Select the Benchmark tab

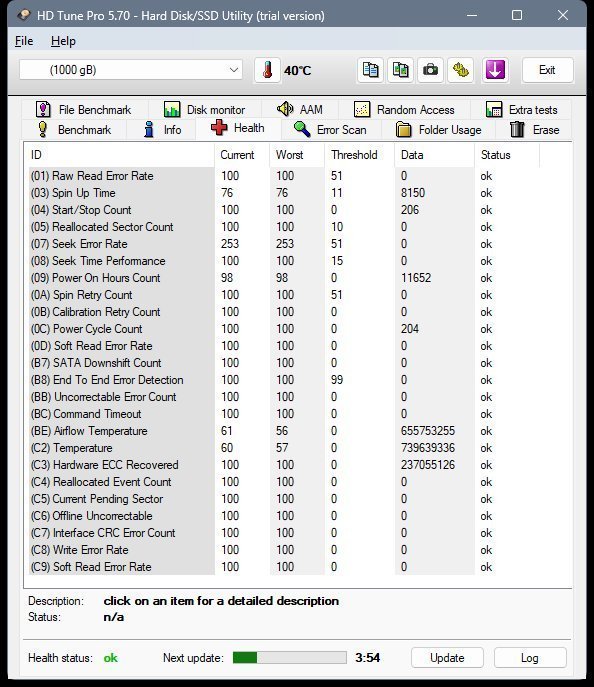[74, 130]
